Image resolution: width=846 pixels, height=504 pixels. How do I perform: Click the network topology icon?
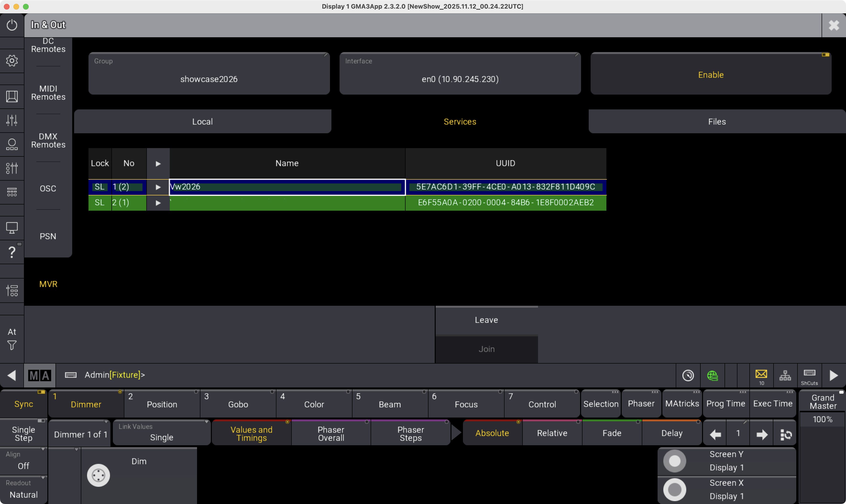(x=785, y=375)
